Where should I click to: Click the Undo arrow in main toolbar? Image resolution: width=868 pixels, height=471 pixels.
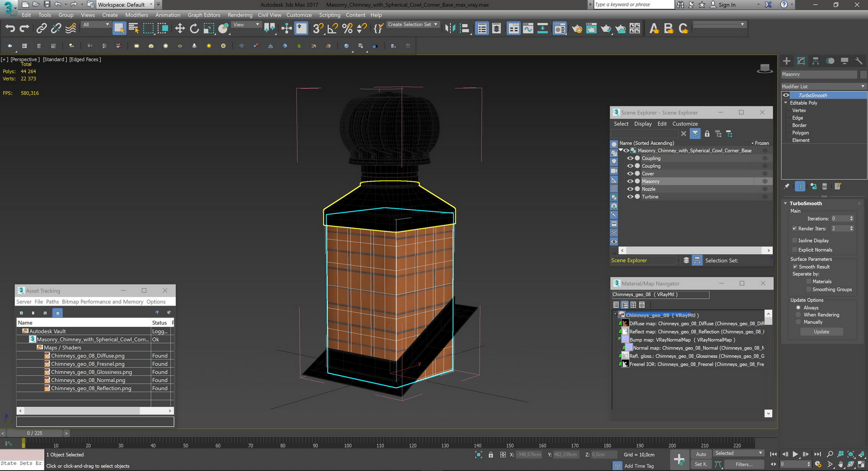click(10, 28)
